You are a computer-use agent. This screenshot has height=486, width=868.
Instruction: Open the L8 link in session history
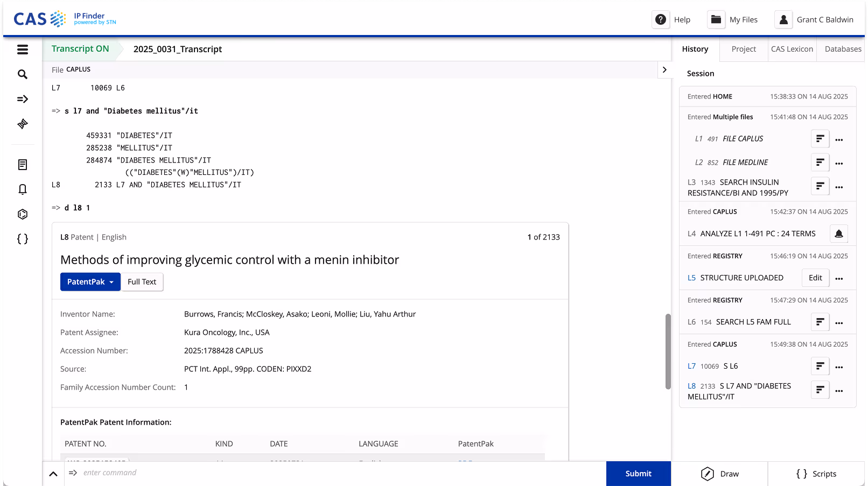691,386
